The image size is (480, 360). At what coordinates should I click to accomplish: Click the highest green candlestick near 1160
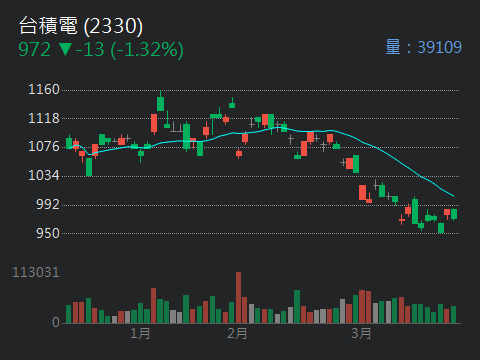[160, 101]
